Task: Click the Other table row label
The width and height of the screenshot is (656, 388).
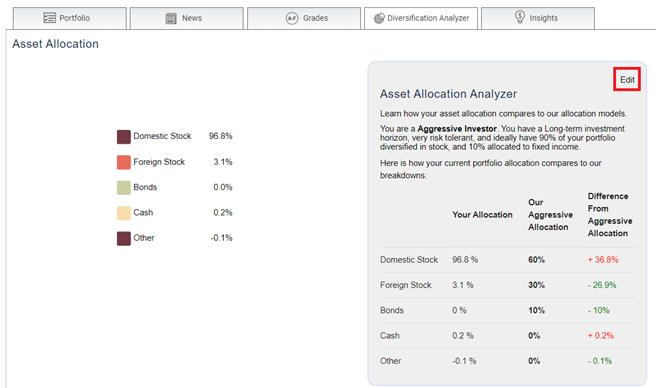Action: point(390,361)
